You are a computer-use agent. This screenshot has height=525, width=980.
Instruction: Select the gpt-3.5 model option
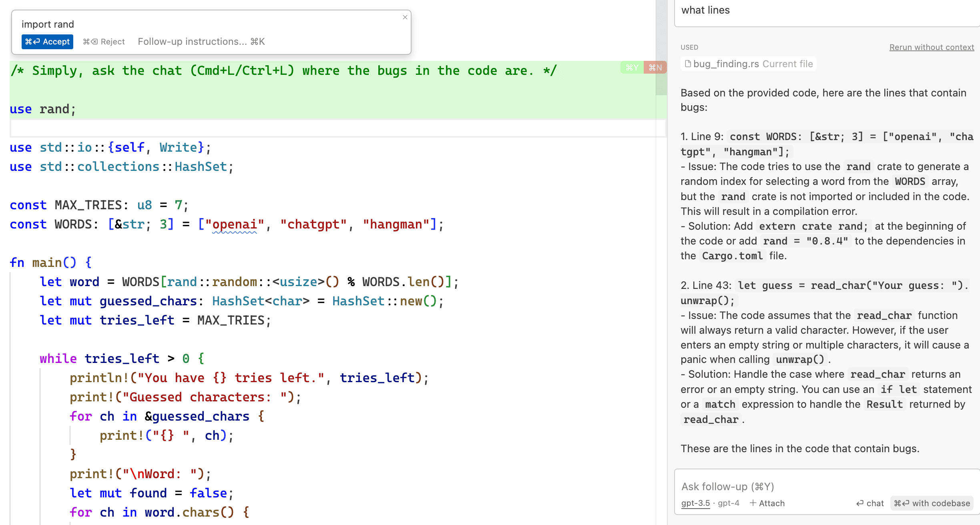pos(695,503)
